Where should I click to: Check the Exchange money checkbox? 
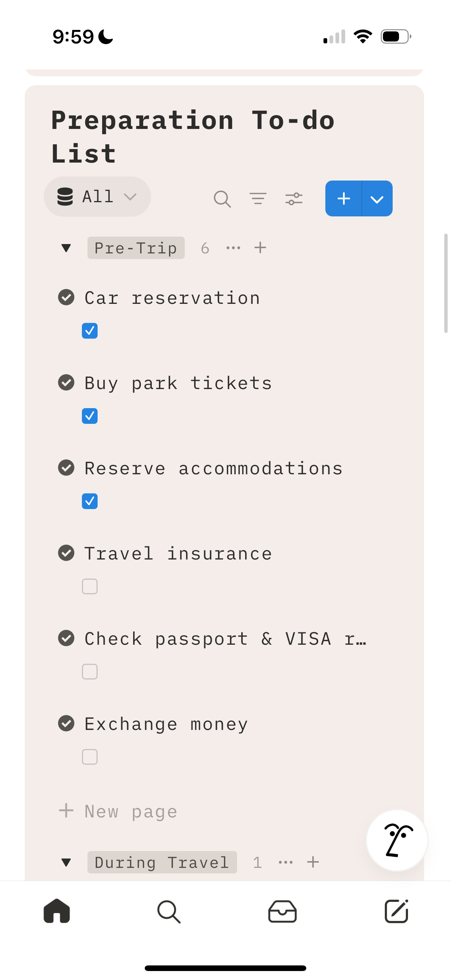[x=90, y=757]
